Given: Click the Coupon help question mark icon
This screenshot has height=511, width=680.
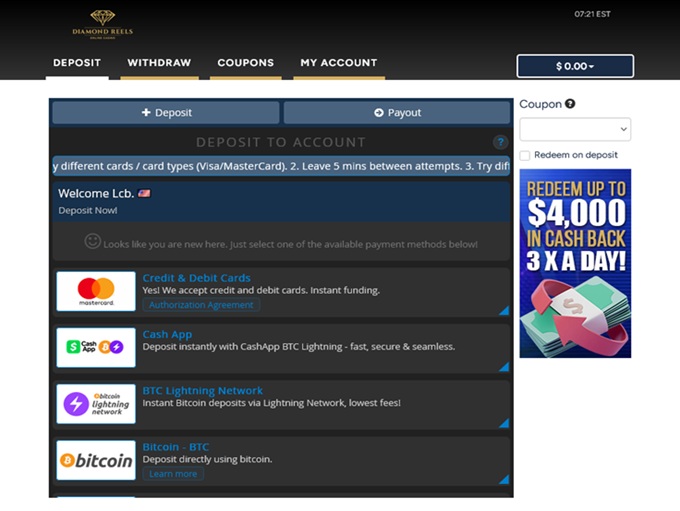Looking at the screenshot, I should pyautogui.click(x=570, y=104).
